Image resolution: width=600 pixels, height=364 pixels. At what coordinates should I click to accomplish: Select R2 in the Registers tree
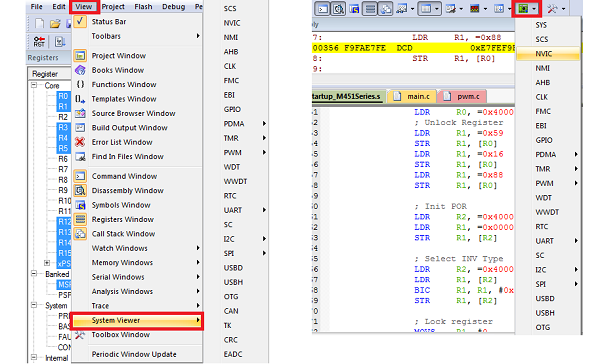63,117
